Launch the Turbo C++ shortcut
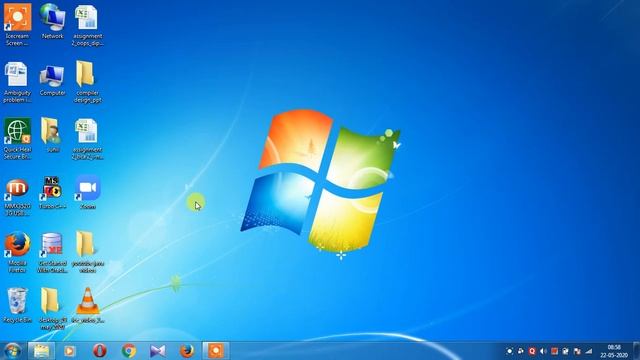This screenshot has width=640, height=360. click(x=52, y=193)
